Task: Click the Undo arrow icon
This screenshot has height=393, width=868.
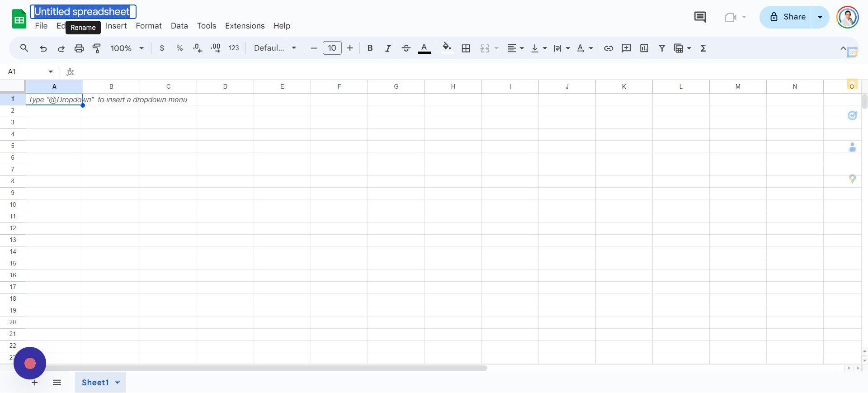Action: 43,48
